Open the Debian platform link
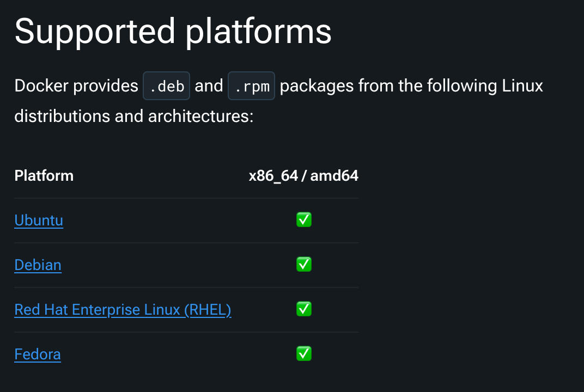 tap(38, 265)
